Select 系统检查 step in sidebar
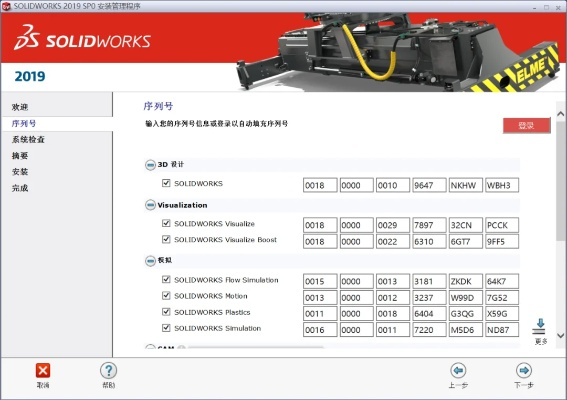Viewport: 567px width, 400px height. coord(28,139)
